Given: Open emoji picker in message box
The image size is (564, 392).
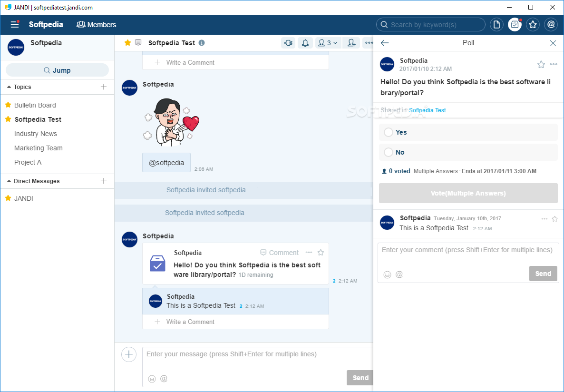Looking at the screenshot, I should click(152, 379).
